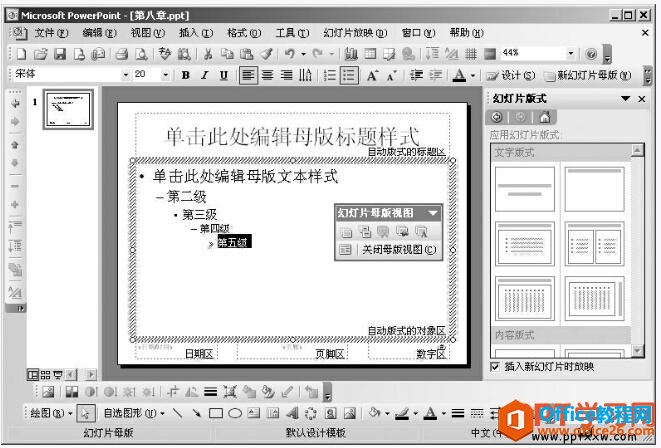Select the Rectangle drawing tool
661x448 pixels.
[x=216, y=413]
